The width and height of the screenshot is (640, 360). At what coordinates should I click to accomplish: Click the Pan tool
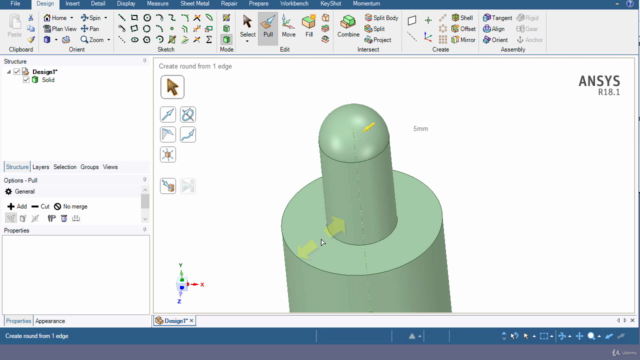pos(90,29)
